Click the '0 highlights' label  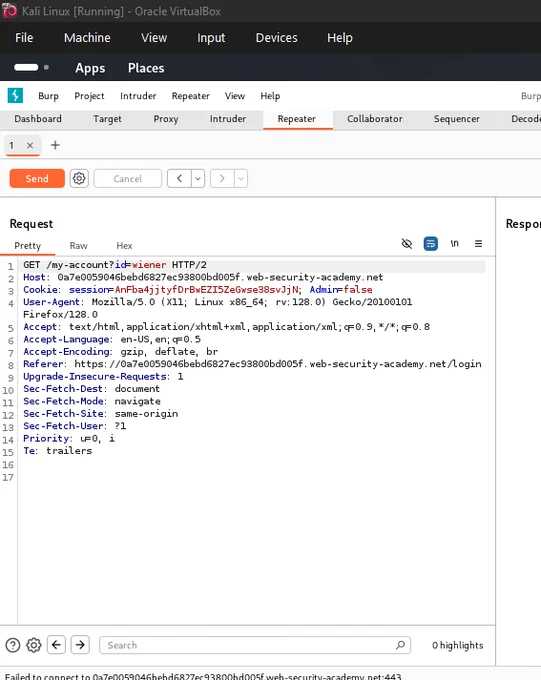click(457, 645)
